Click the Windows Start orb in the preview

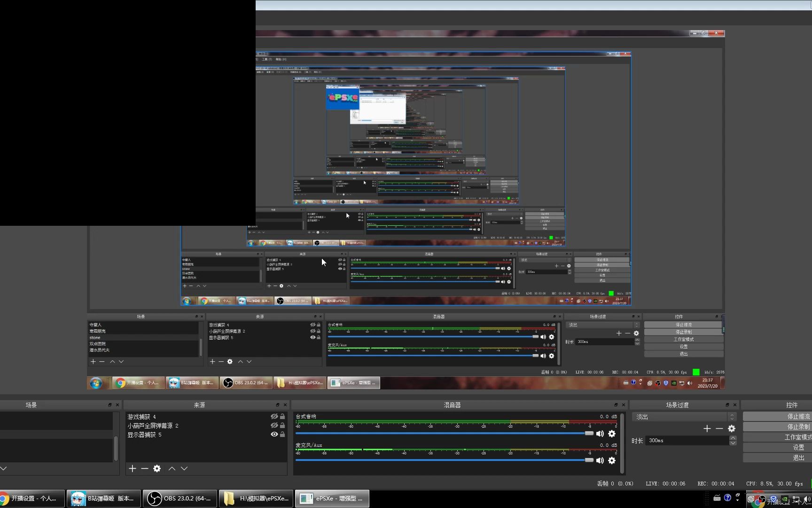[96, 383]
